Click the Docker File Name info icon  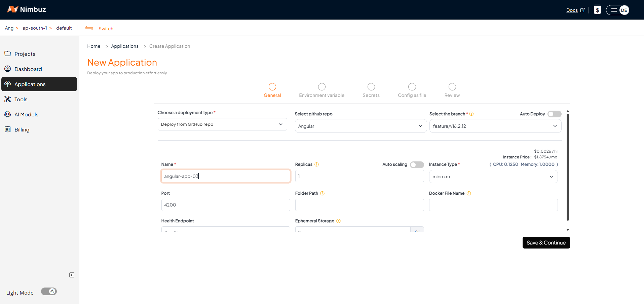pyautogui.click(x=469, y=193)
